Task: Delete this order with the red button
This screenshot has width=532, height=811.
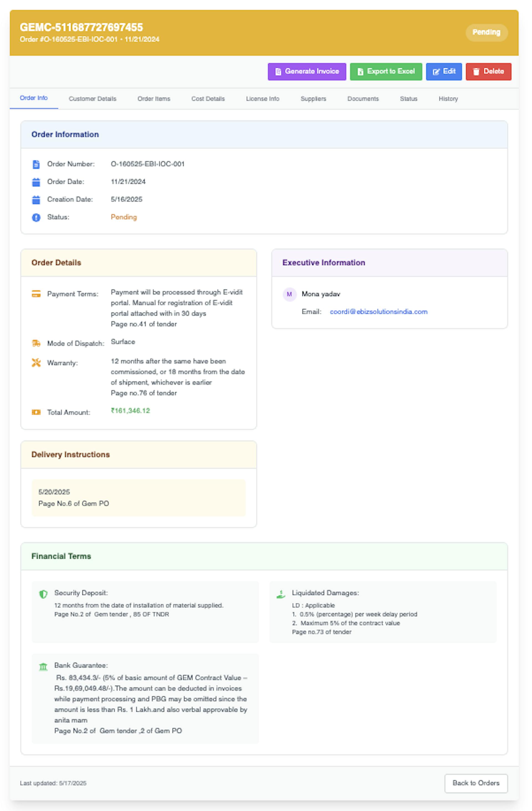Action: coord(488,72)
